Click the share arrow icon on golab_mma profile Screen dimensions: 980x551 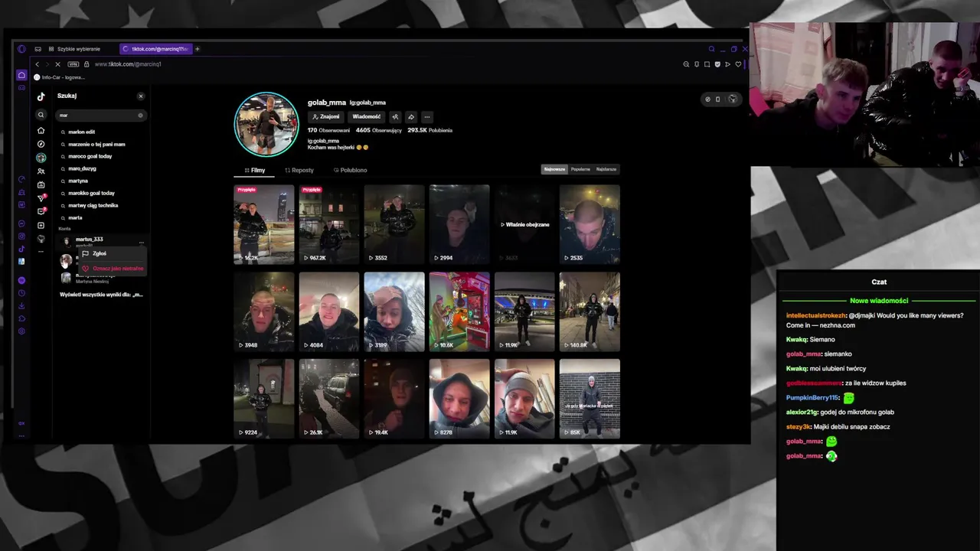click(411, 117)
